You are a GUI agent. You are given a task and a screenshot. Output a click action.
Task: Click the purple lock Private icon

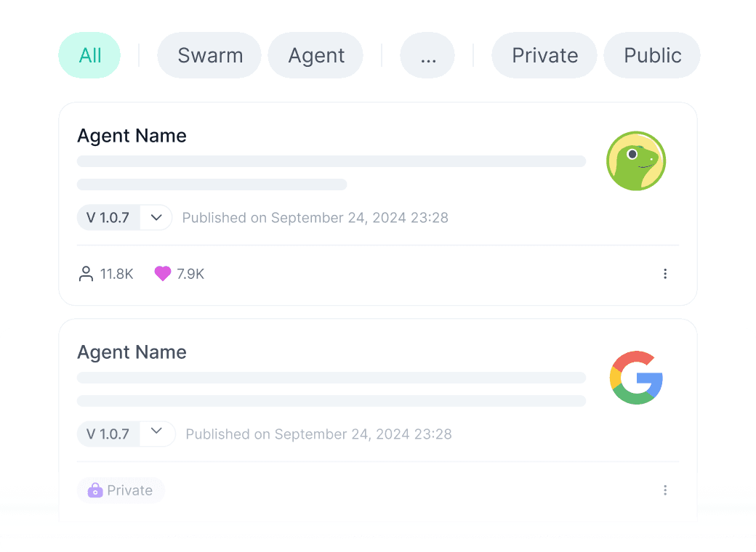pyautogui.click(x=95, y=491)
